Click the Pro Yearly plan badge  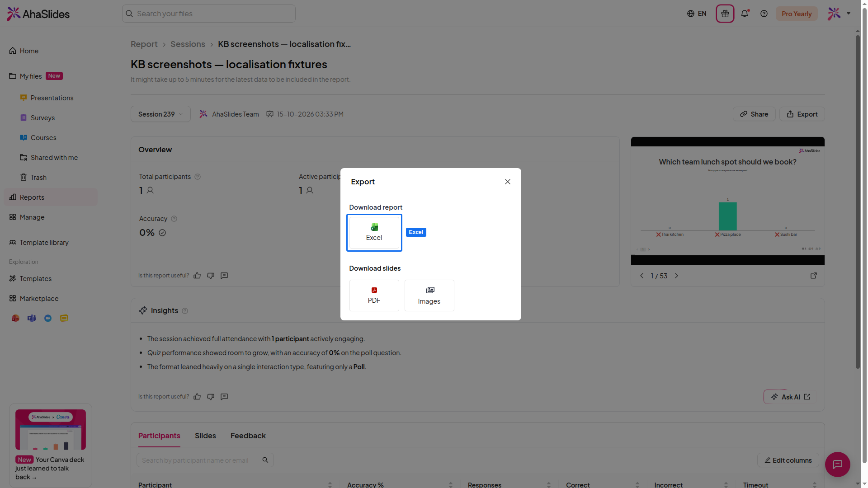tap(796, 14)
